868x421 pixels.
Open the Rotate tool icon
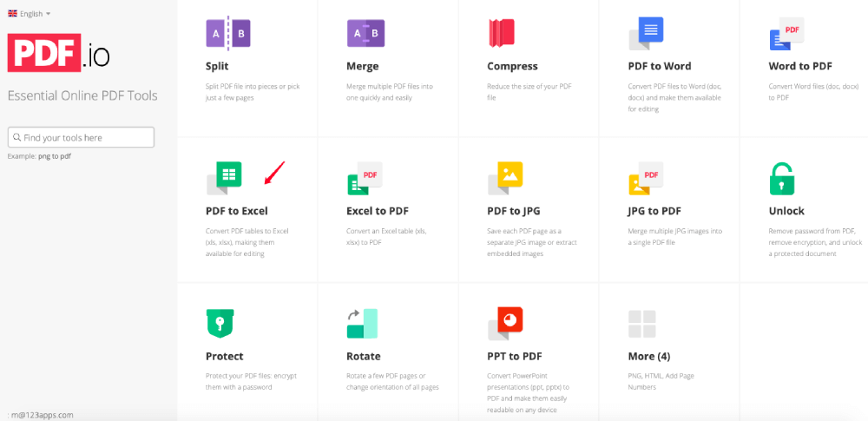click(362, 324)
